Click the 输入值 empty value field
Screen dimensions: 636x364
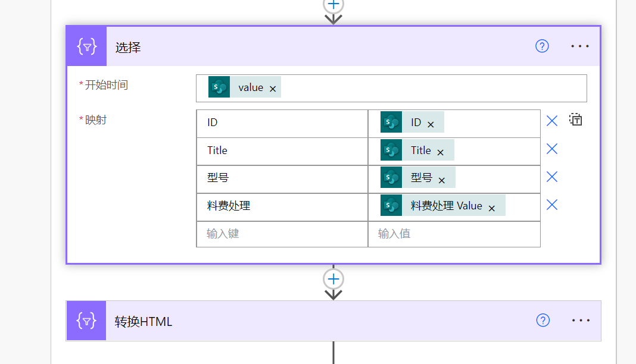point(454,234)
